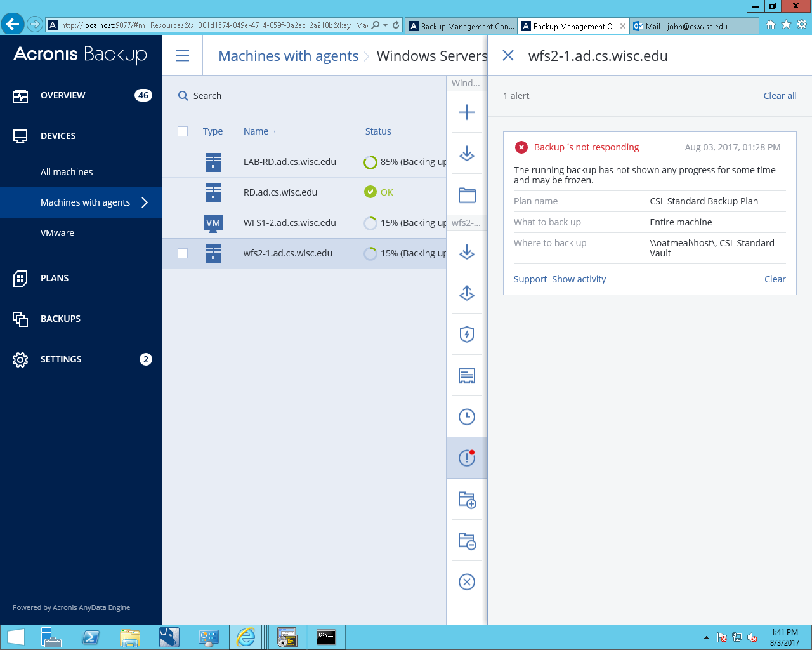812x650 pixels.
Task: Click the Devices monitor sidebar icon
Action: click(20, 136)
